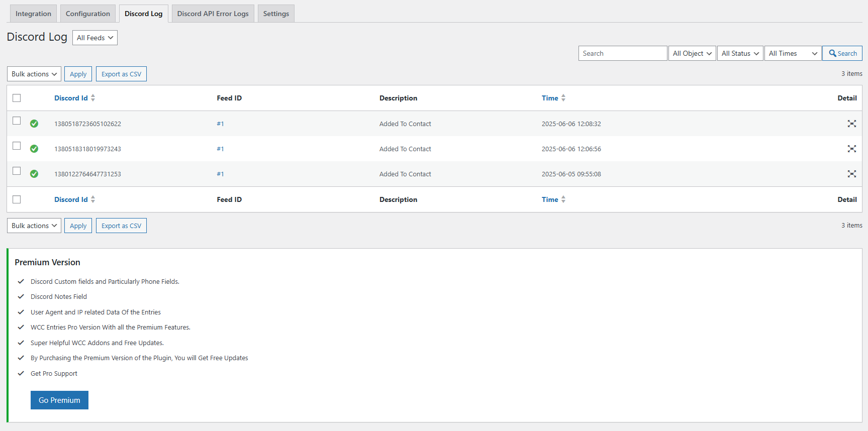Open feed #1 link for 1380122764647731253
868x431 pixels.
point(220,174)
